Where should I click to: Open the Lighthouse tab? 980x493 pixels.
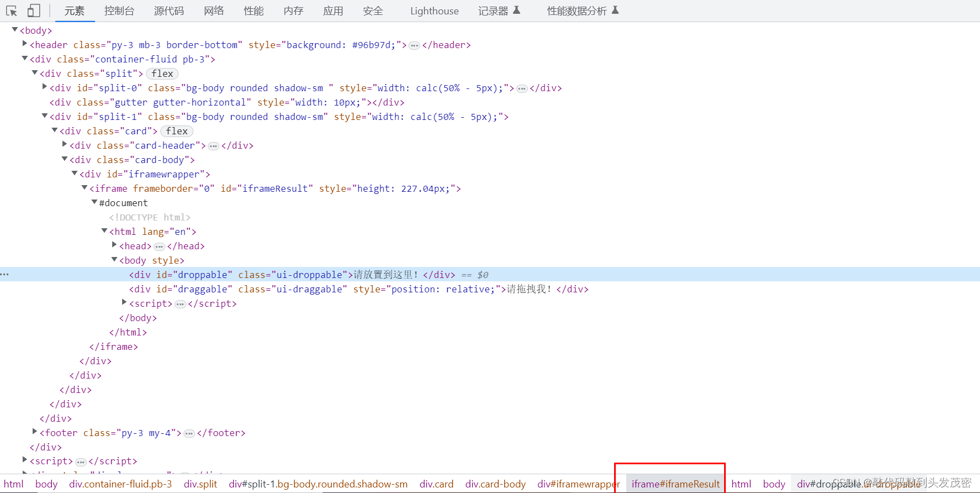pos(434,11)
